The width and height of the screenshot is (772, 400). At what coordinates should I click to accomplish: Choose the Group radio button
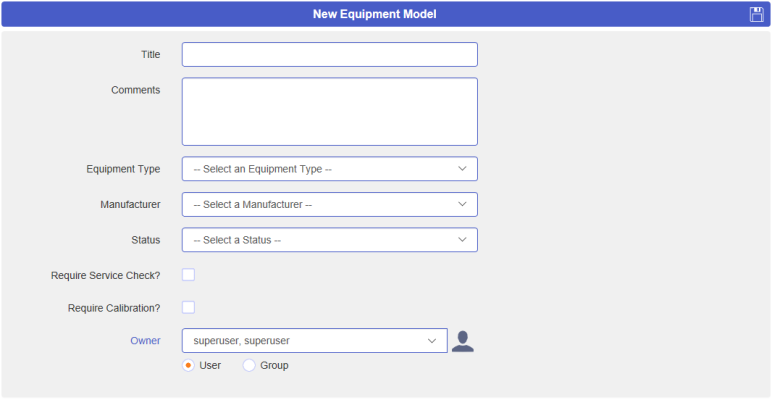point(249,366)
